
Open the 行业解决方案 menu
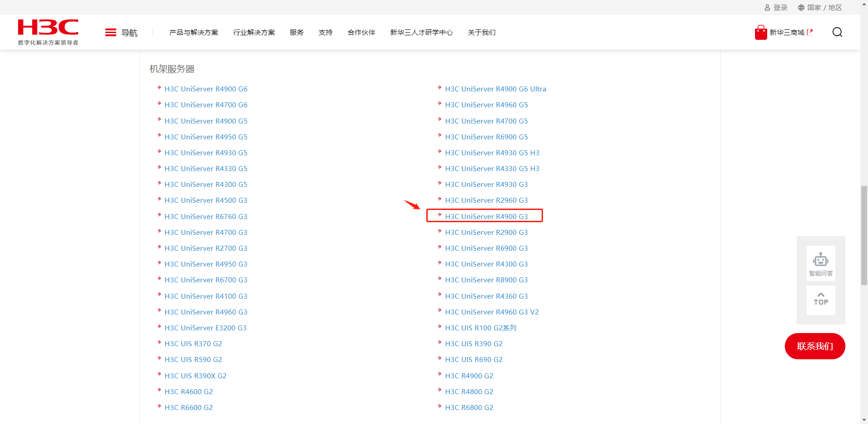coord(254,33)
